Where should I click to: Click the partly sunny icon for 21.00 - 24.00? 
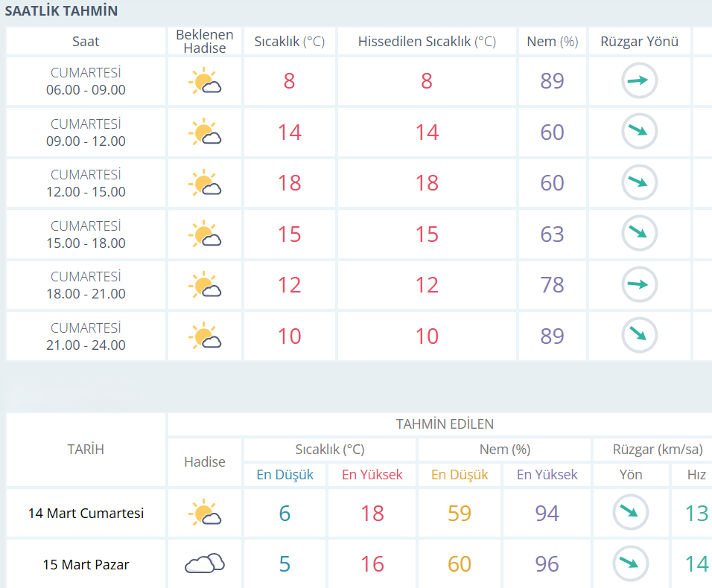[x=204, y=336]
